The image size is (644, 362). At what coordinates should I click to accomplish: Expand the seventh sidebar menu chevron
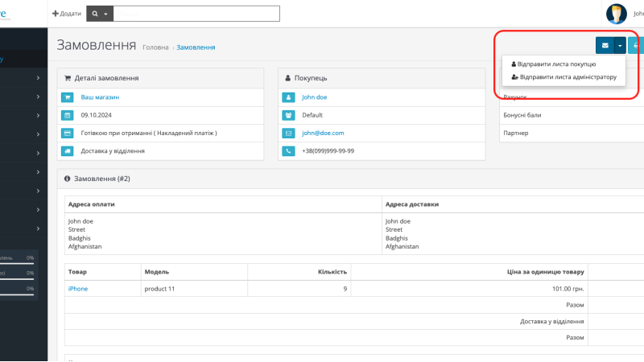click(38, 191)
